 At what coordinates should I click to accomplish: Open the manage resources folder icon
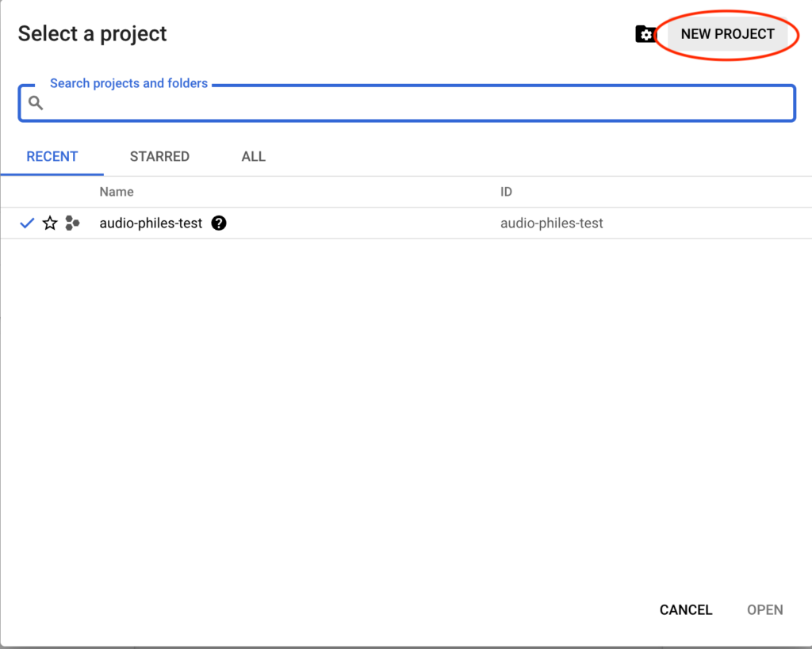pos(645,34)
